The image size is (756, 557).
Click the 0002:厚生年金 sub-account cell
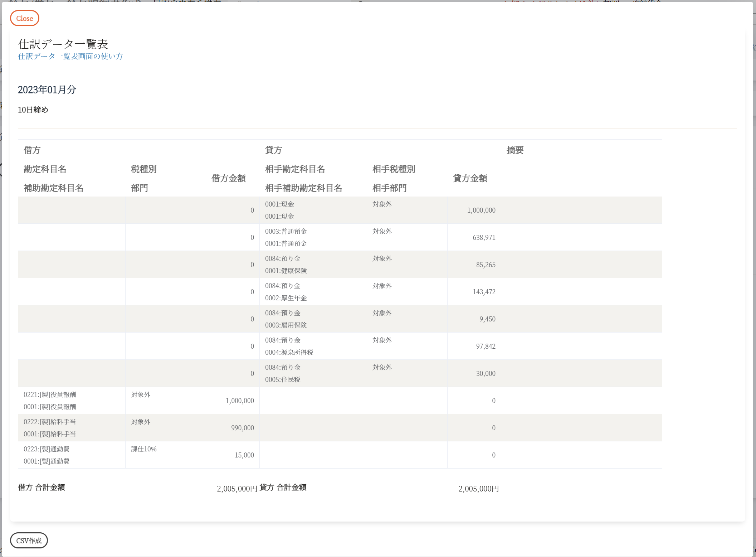point(286,298)
